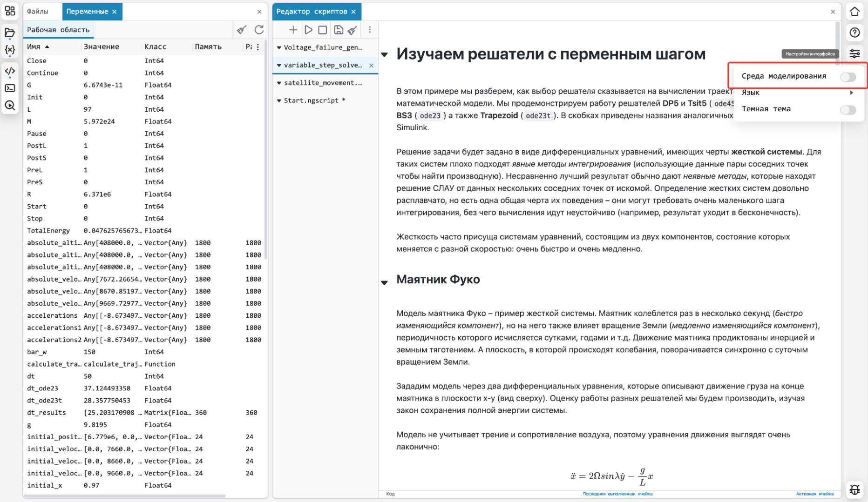Expand the Язык submenu arrow
The image size is (868, 502).
tap(852, 93)
